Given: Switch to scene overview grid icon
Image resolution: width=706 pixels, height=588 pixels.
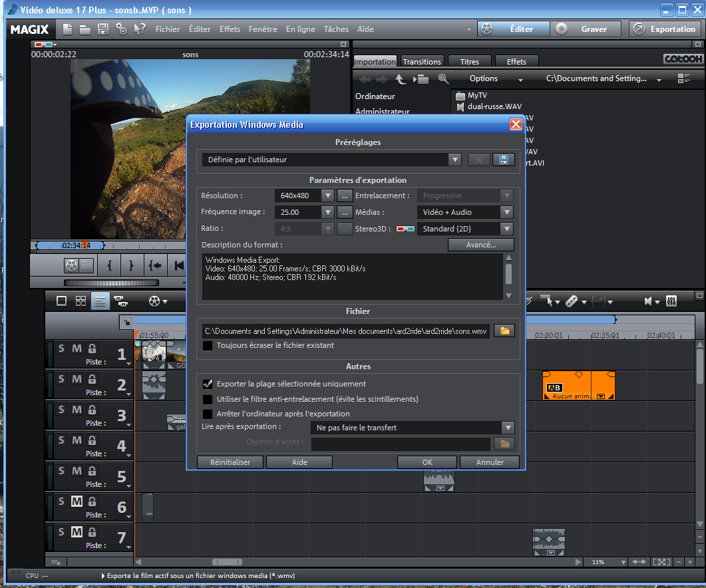Looking at the screenshot, I should coord(81,301).
